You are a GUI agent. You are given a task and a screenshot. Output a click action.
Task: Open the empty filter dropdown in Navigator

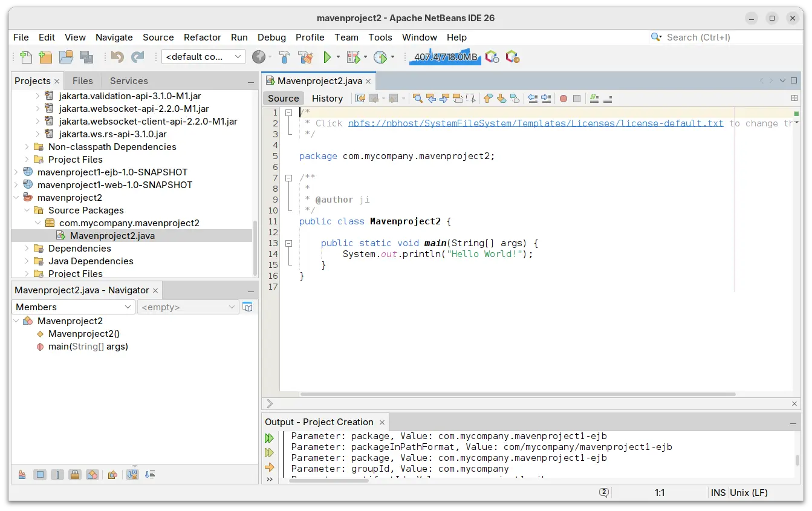(189, 307)
